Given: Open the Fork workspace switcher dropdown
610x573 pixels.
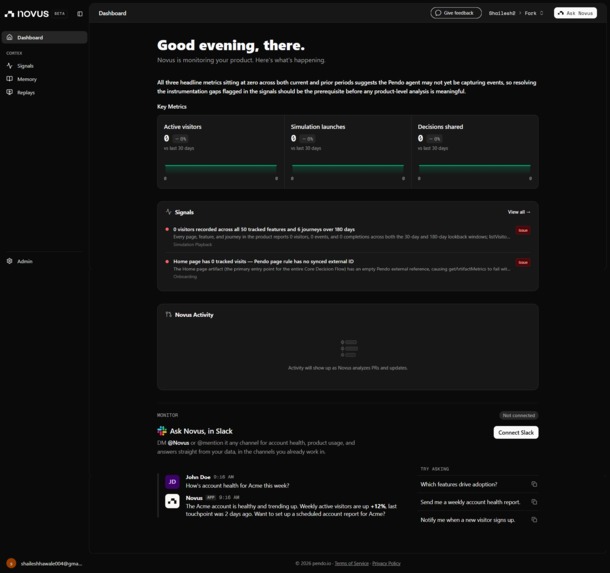Looking at the screenshot, I should (534, 13).
